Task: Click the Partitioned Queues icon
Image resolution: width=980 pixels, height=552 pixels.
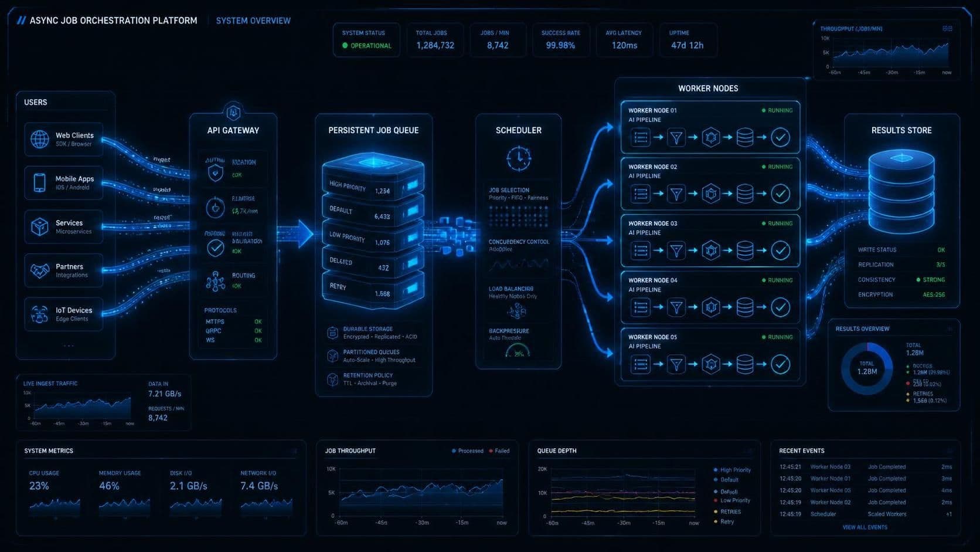Action: [x=332, y=356]
